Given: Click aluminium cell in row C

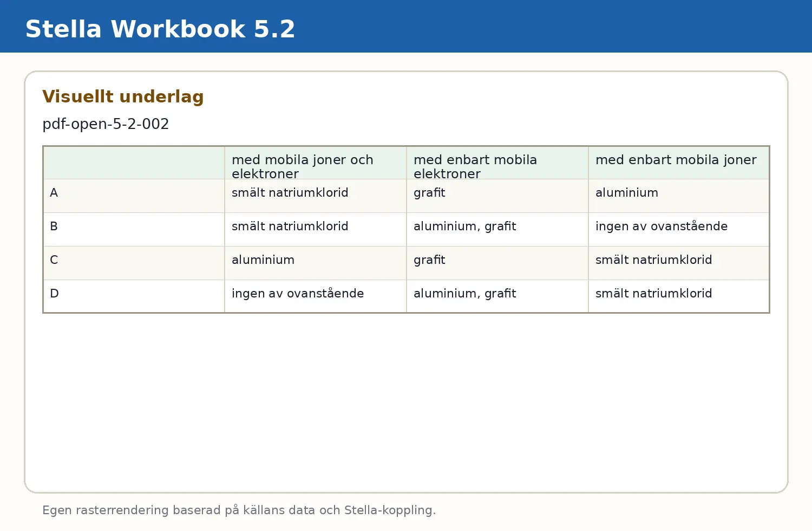Looking at the screenshot, I should (316, 263).
